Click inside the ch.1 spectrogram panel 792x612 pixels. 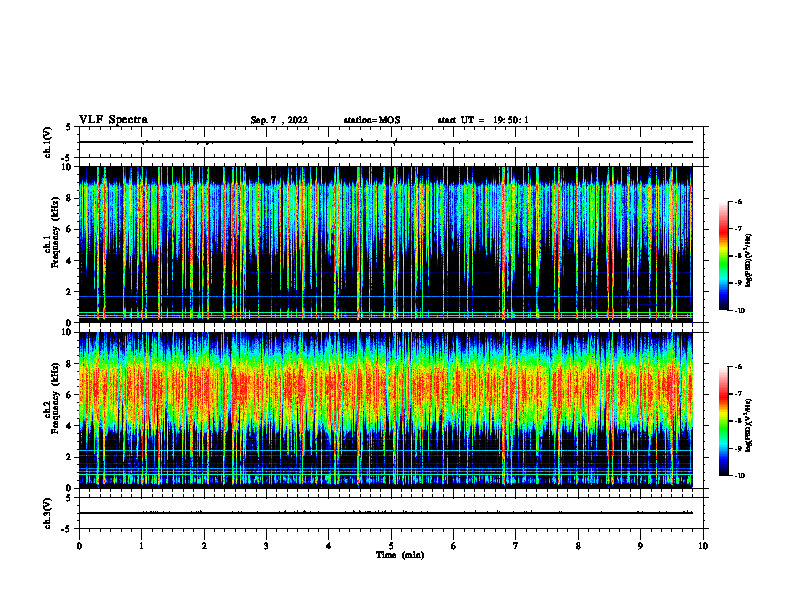(386, 244)
